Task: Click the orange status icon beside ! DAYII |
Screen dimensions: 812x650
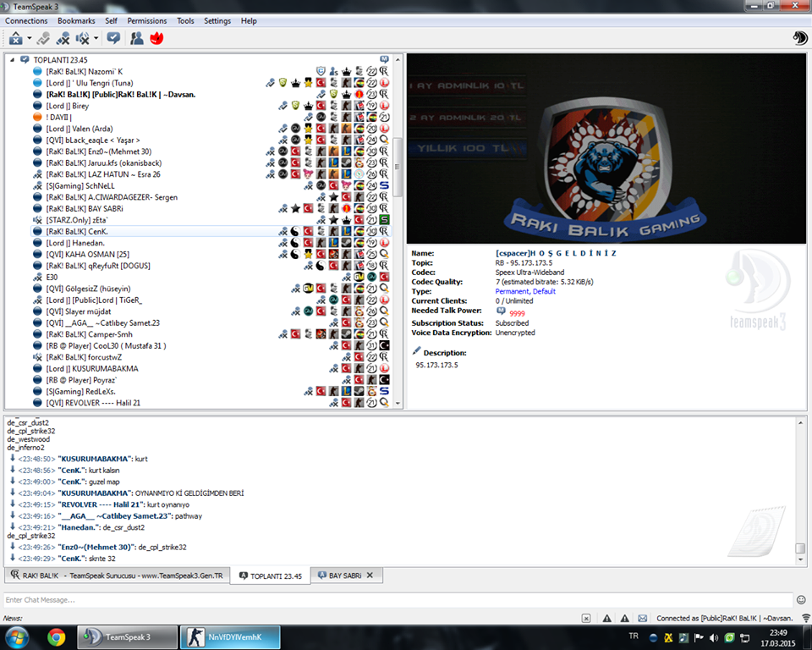Action: 37,117
